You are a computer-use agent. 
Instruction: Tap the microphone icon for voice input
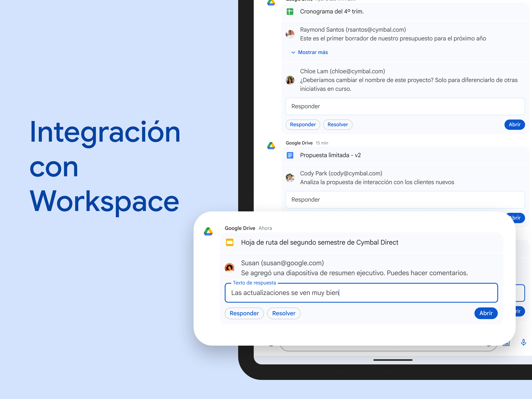(523, 342)
